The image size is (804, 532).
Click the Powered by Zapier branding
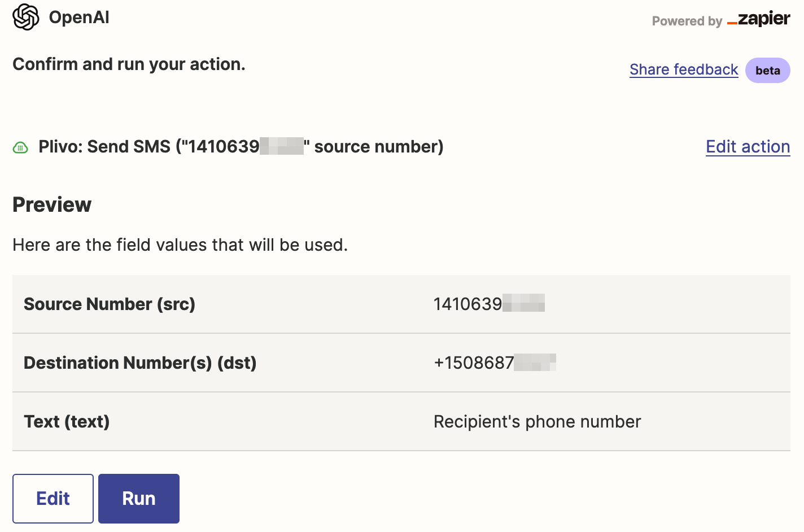[720, 20]
